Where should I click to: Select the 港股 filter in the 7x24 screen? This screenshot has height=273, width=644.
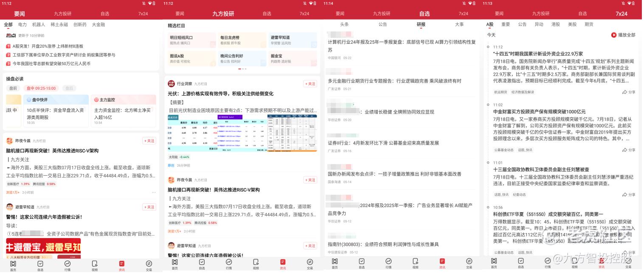click(x=556, y=25)
